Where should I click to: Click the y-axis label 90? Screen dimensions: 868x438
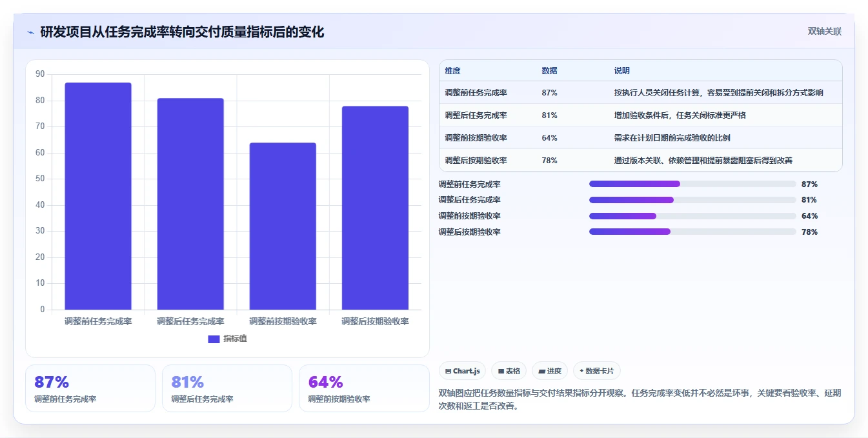pos(40,74)
